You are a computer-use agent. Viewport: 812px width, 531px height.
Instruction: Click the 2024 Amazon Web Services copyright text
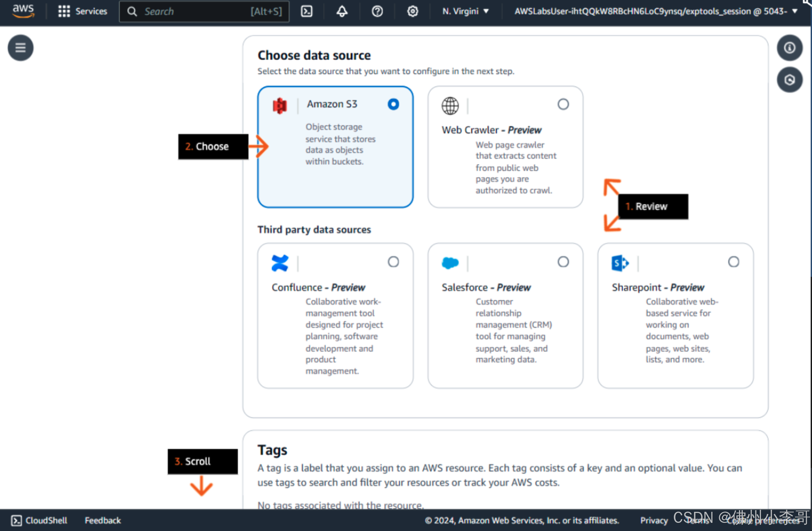click(x=522, y=520)
